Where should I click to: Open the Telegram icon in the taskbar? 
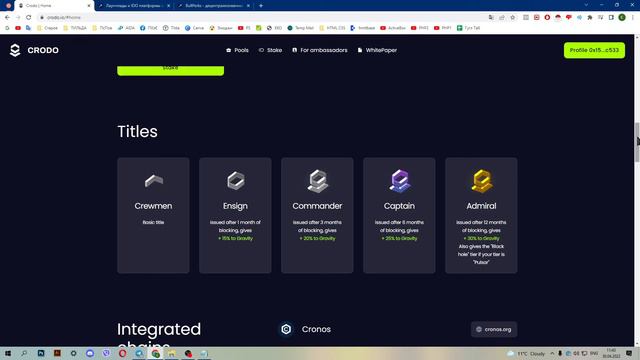click(x=139, y=353)
